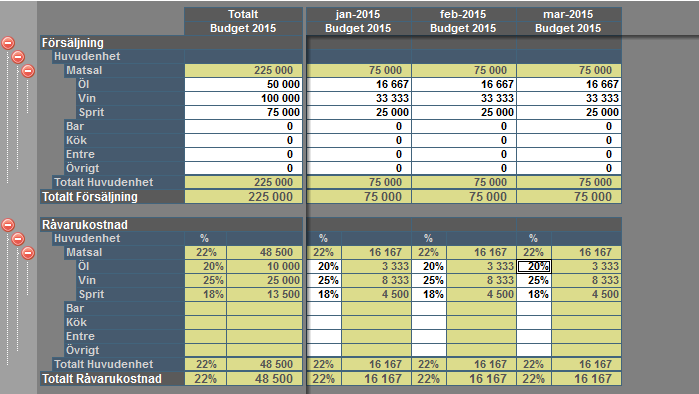Collapse the Matsal sales group
Viewport: 699px width, 394px height.
point(28,71)
